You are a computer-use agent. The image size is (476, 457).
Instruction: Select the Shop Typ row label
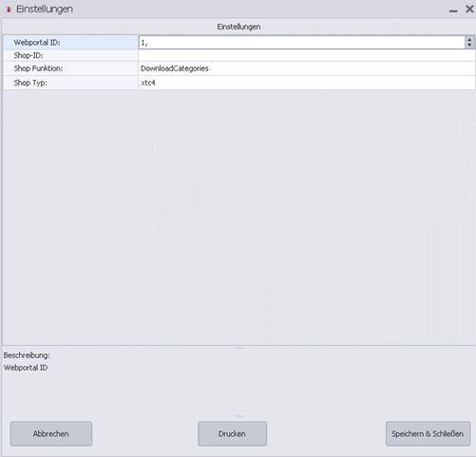(x=70, y=83)
